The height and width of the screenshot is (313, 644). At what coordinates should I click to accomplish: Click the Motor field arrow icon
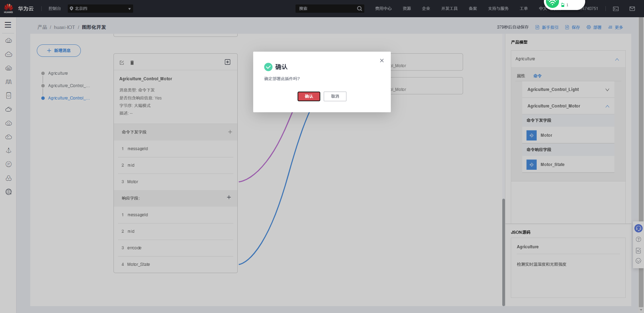532,135
